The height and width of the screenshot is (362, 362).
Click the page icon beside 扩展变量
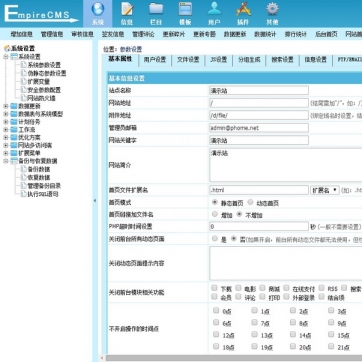click(x=23, y=81)
